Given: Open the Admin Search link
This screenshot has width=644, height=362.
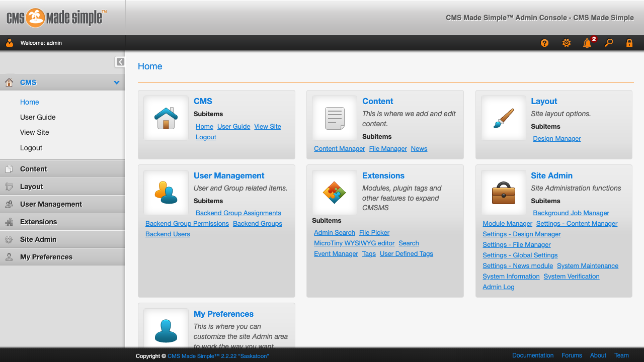Looking at the screenshot, I should [335, 233].
